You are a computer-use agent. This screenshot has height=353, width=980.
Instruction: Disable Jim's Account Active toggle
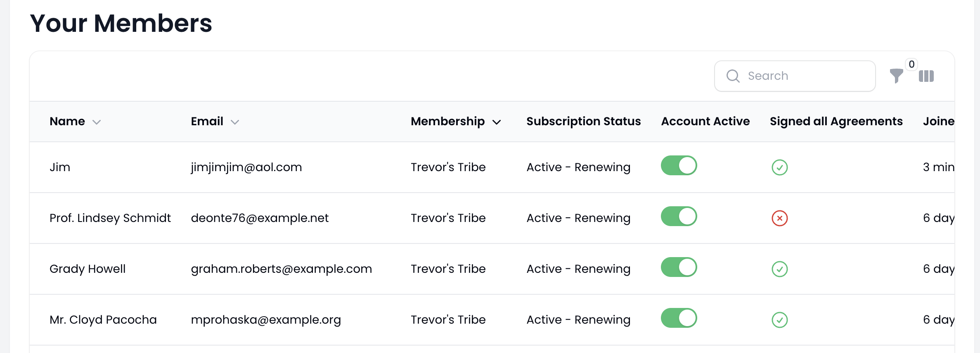tap(679, 166)
